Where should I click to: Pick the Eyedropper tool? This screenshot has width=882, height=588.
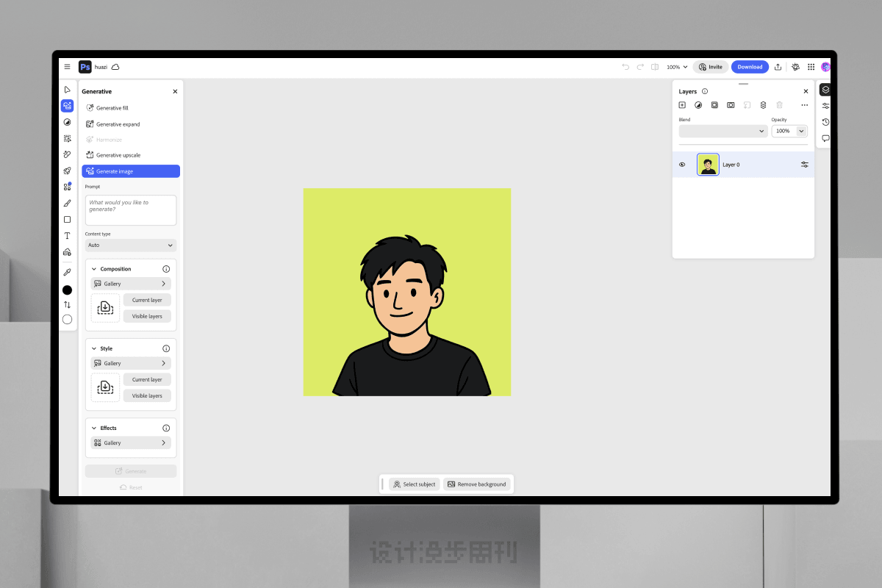(68, 272)
